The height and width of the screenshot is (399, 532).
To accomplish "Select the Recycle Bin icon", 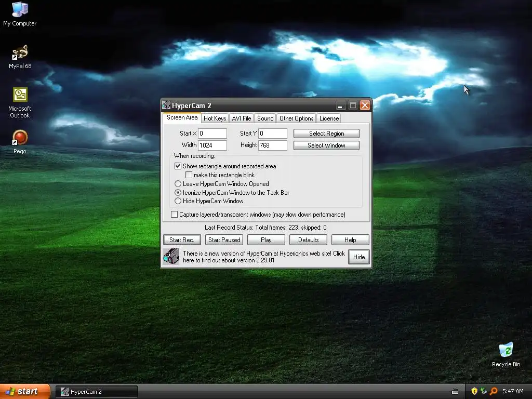I will click(x=506, y=355).
